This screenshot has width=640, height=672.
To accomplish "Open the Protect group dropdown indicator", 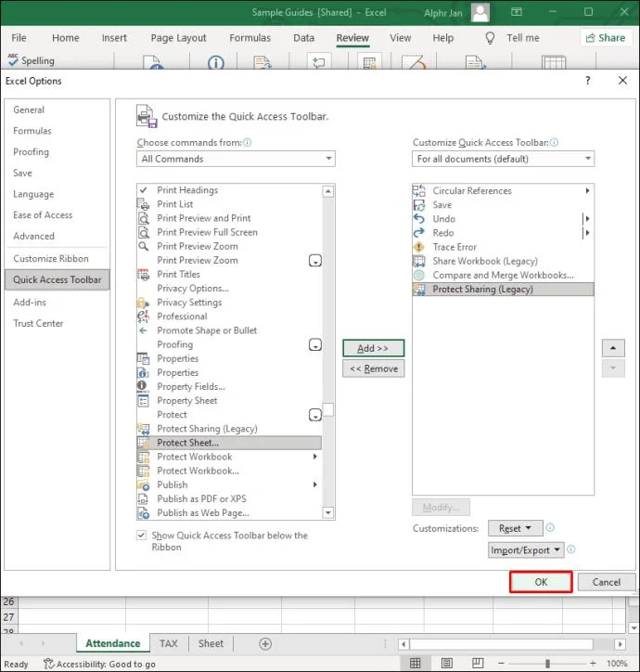I will click(315, 415).
